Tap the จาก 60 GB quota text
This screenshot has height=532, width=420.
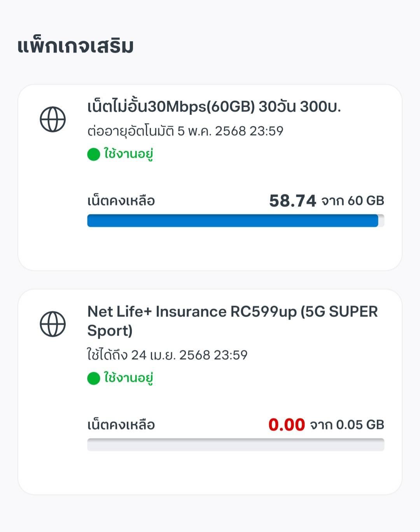353,201
